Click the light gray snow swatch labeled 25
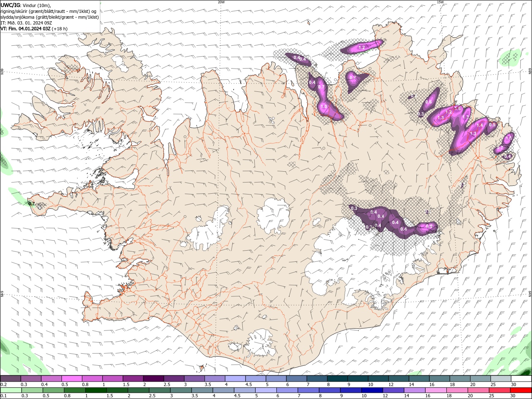 500,379
